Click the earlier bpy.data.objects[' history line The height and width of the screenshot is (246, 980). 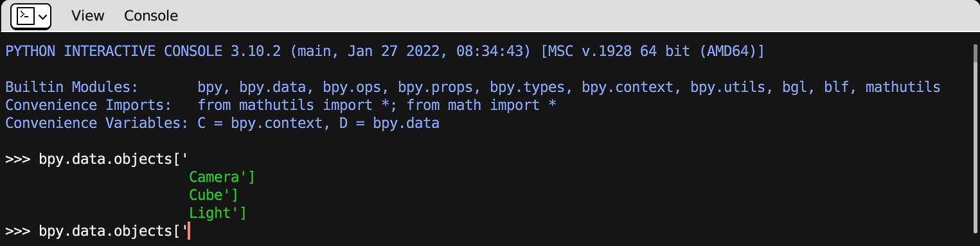click(96, 159)
